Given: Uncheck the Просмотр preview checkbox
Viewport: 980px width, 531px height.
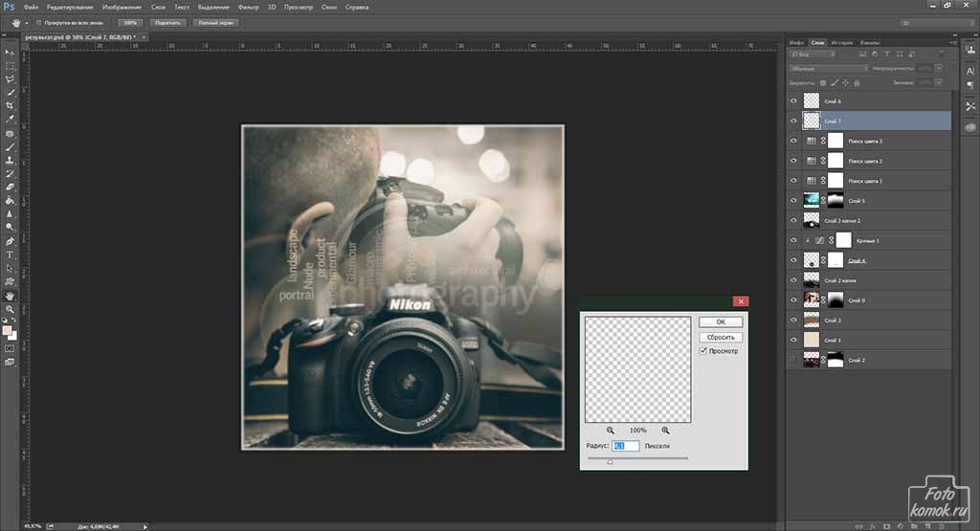Looking at the screenshot, I should pyautogui.click(x=703, y=351).
